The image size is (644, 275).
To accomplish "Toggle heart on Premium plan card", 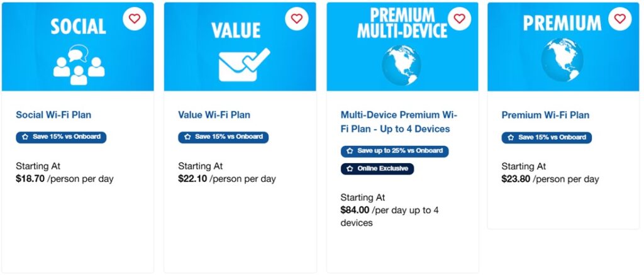I will tap(620, 19).
